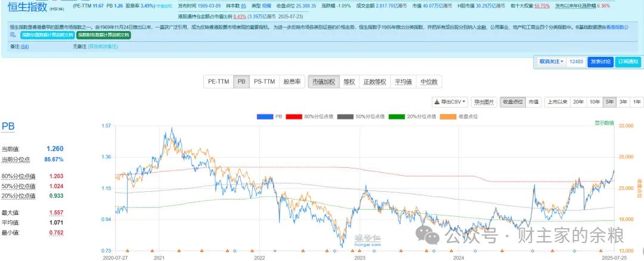Click the 2020-07-27 start date label
This screenshot has height=261, width=644.
pos(115,257)
